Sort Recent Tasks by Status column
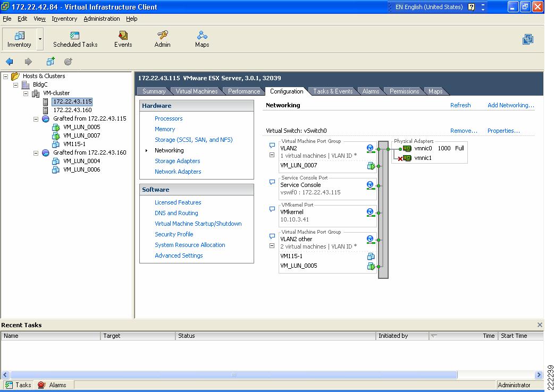Viewport: 554px width, 392px height. click(275, 336)
